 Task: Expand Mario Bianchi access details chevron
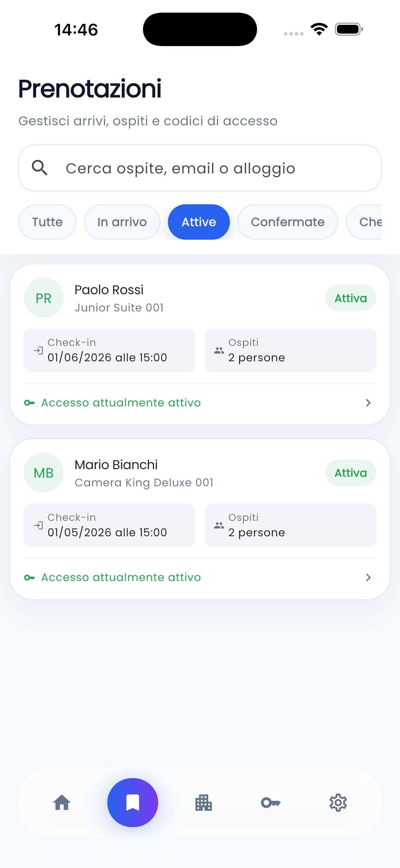[x=368, y=577]
